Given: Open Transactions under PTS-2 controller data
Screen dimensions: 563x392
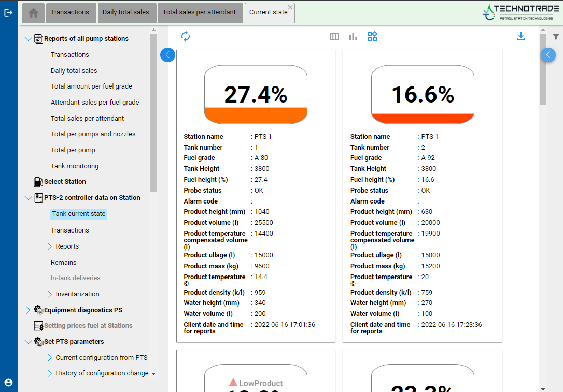Looking at the screenshot, I should pos(69,230).
